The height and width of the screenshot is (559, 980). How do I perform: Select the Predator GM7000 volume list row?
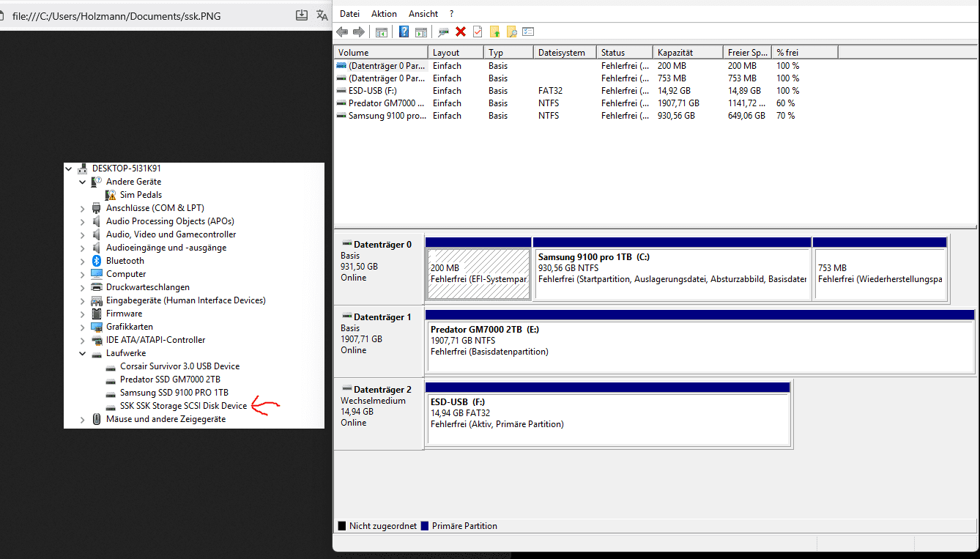tap(586, 103)
